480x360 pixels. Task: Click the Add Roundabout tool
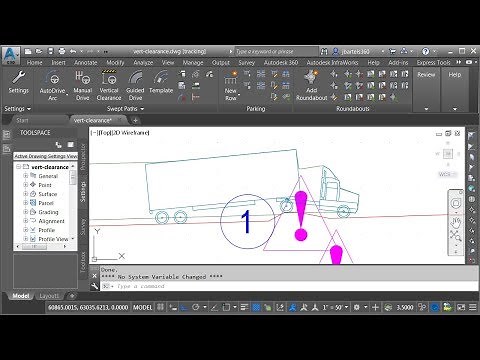pyautogui.click(x=311, y=85)
